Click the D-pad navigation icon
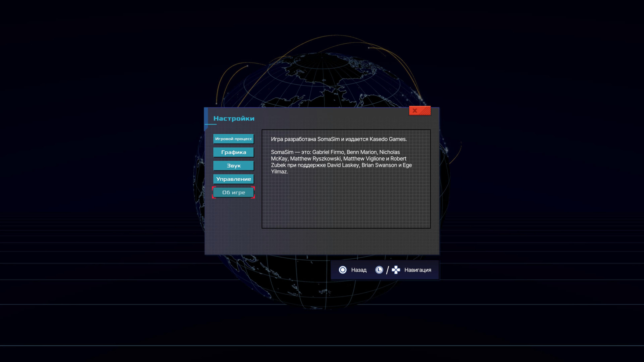Image resolution: width=644 pixels, height=362 pixels. pyautogui.click(x=396, y=270)
